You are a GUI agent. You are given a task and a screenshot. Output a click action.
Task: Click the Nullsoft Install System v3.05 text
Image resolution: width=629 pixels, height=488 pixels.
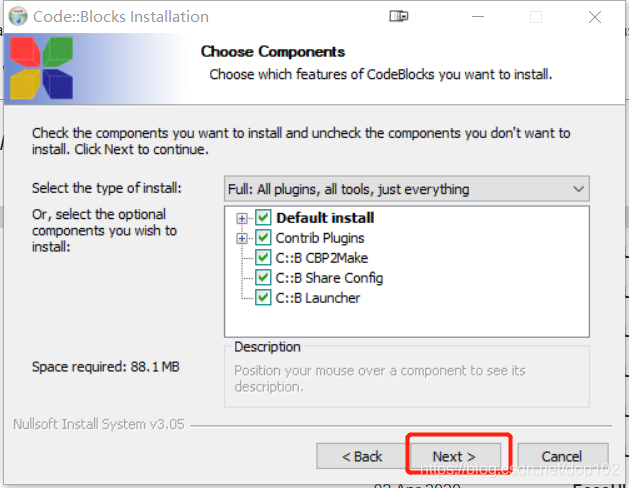pos(99,424)
